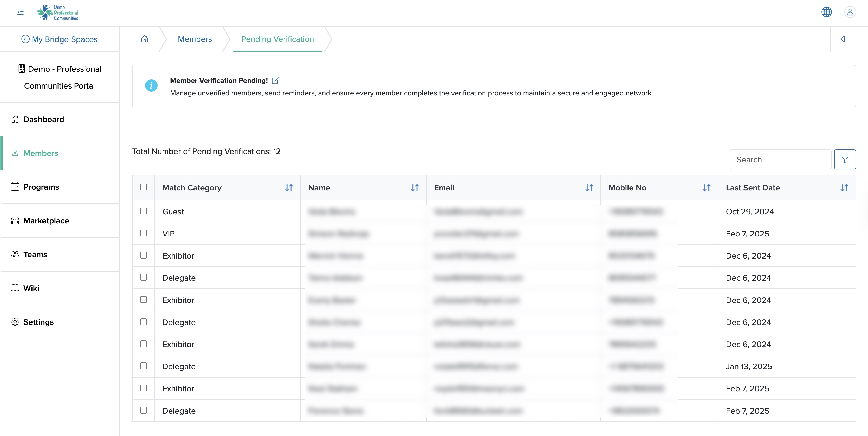Check the Delegate row dated Jan 13, 2025

[144, 366]
